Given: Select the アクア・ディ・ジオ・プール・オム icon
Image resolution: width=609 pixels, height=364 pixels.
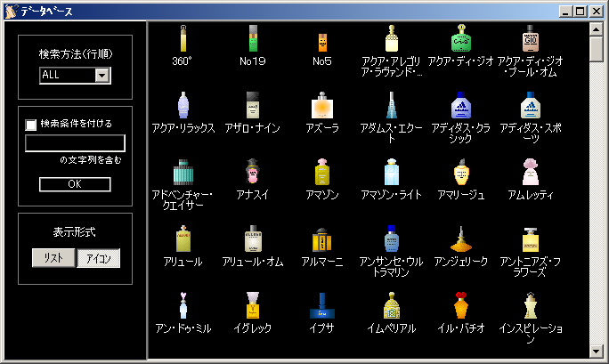Looking at the screenshot, I should tap(530, 39).
